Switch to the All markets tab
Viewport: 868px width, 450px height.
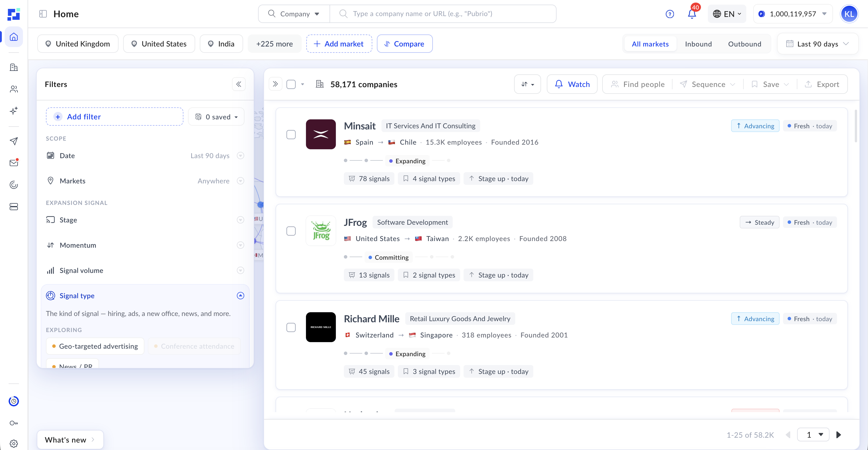650,44
